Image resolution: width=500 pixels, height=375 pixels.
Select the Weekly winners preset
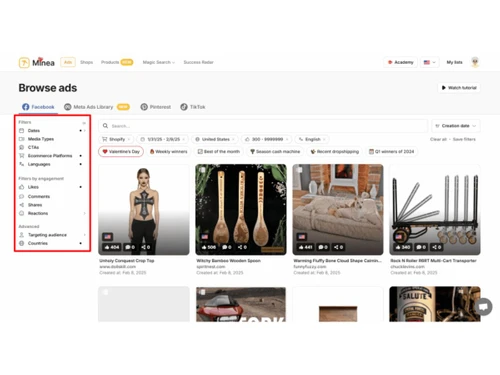coord(169,151)
